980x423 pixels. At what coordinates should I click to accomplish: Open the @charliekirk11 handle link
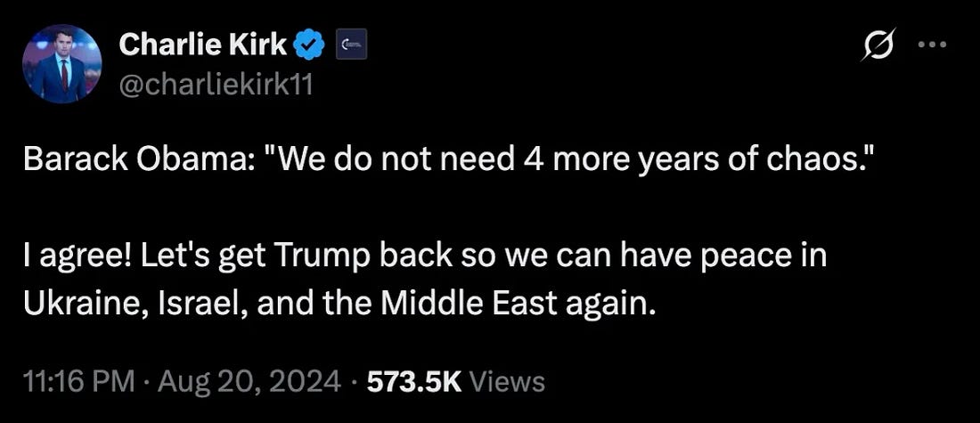coord(215,86)
